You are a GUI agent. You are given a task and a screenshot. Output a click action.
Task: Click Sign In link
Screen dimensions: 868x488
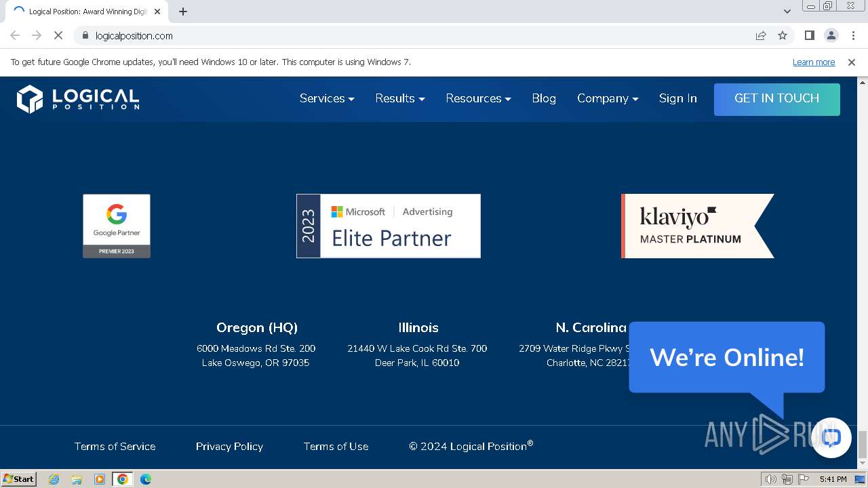678,98
